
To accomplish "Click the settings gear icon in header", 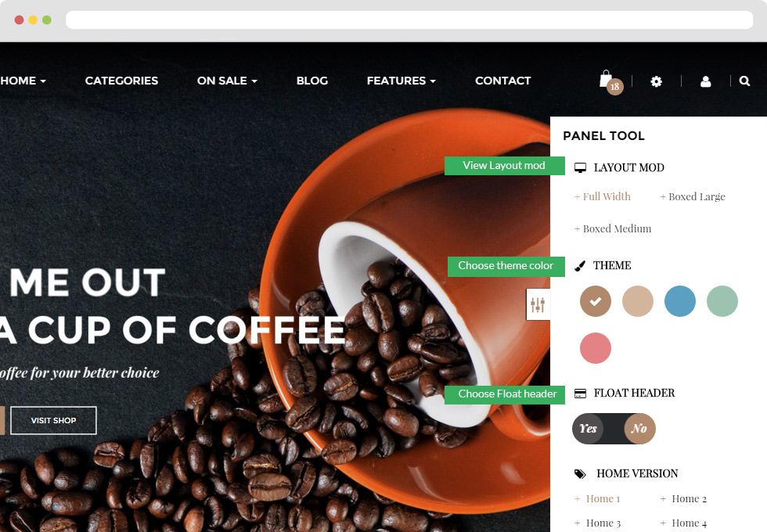I will (656, 81).
